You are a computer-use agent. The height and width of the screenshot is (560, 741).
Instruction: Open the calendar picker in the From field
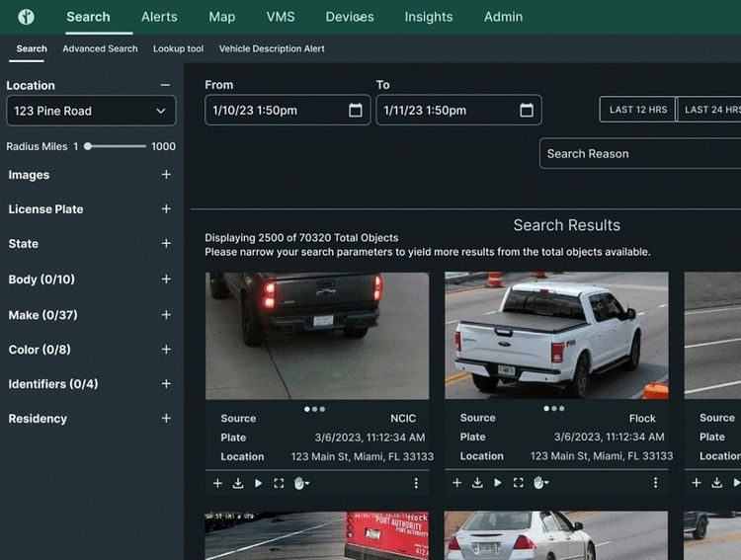click(356, 111)
